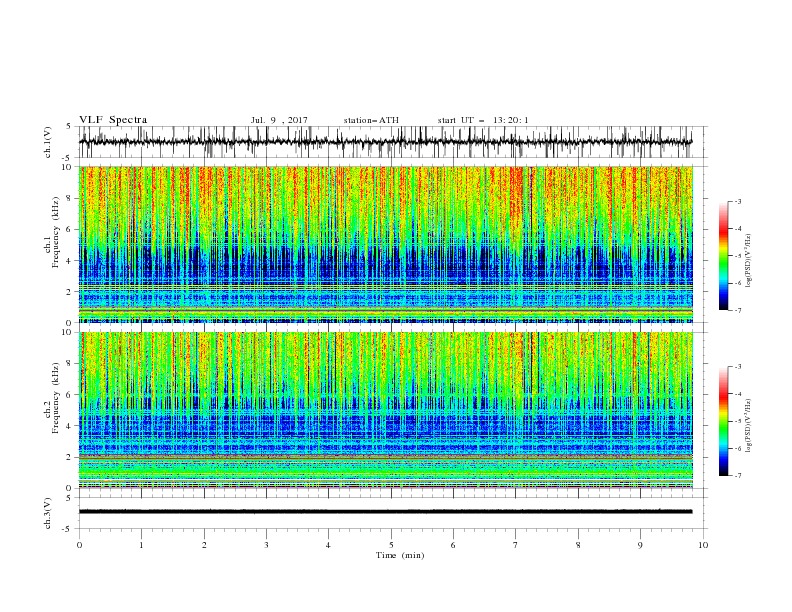Screen dimensions: 792x612
Task: Click the "-7" label on lower colorbar
Action: point(738,476)
